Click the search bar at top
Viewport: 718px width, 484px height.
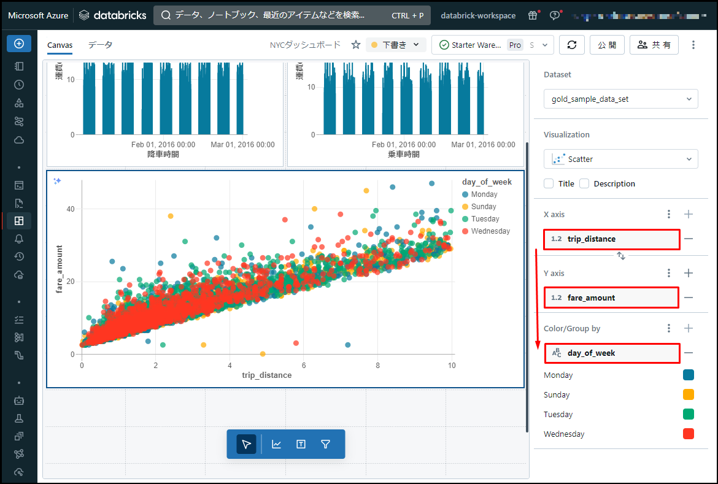click(x=290, y=16)
